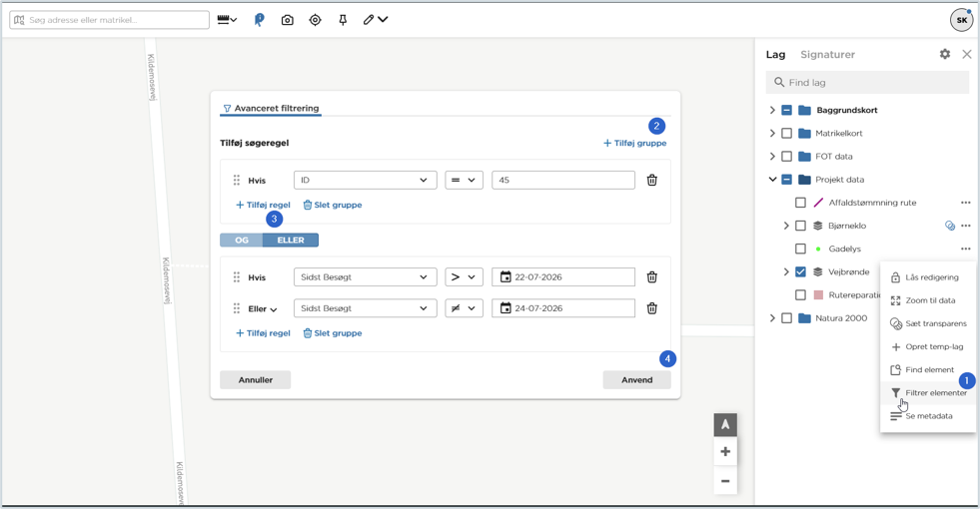The image size is (980, 509).
Task: Click the map pin marker icon
Action: [259, 20]
